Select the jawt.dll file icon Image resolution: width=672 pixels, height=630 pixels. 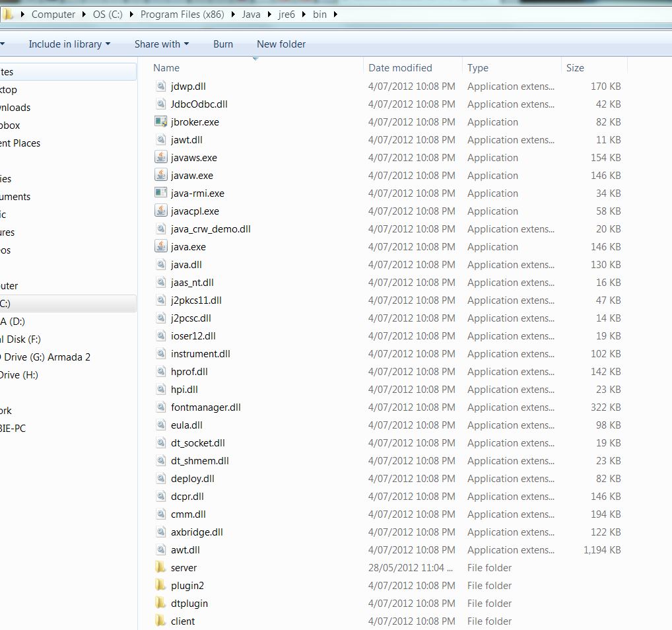pos(160,140)
